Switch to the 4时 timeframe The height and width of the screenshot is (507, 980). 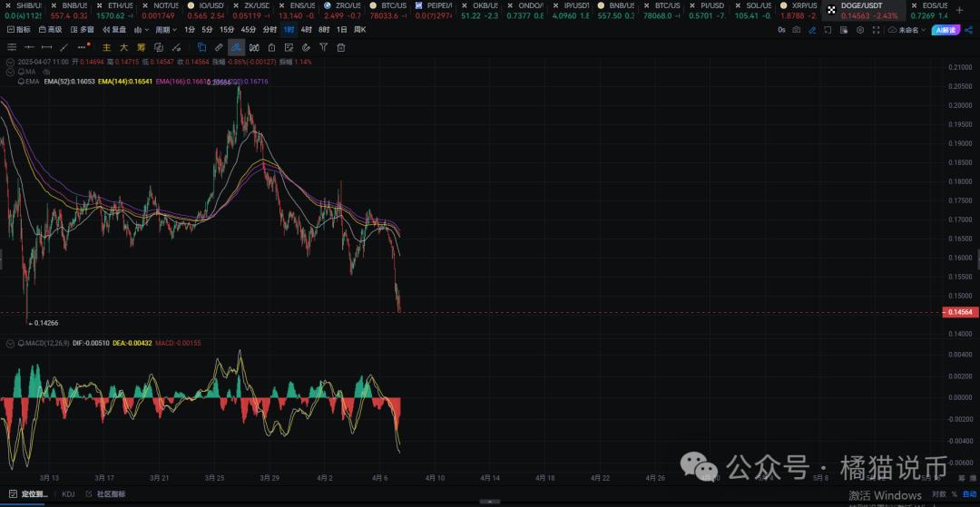307,29
